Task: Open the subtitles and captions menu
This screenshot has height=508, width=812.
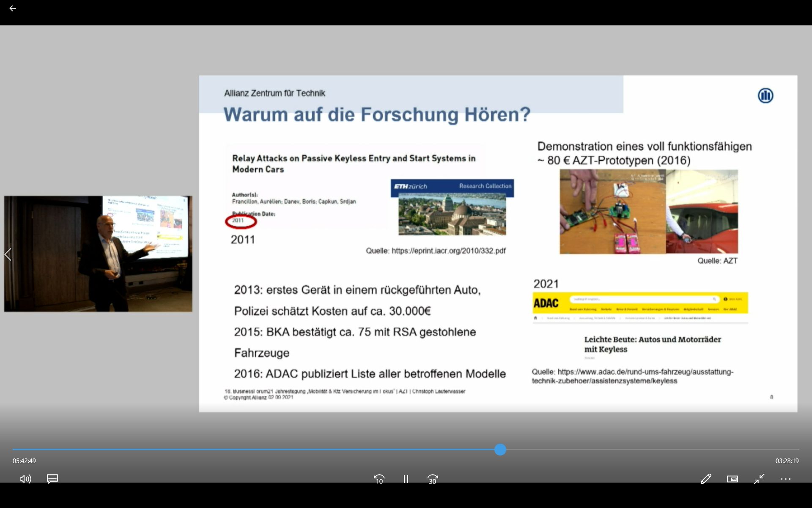Action: (52, 479)
